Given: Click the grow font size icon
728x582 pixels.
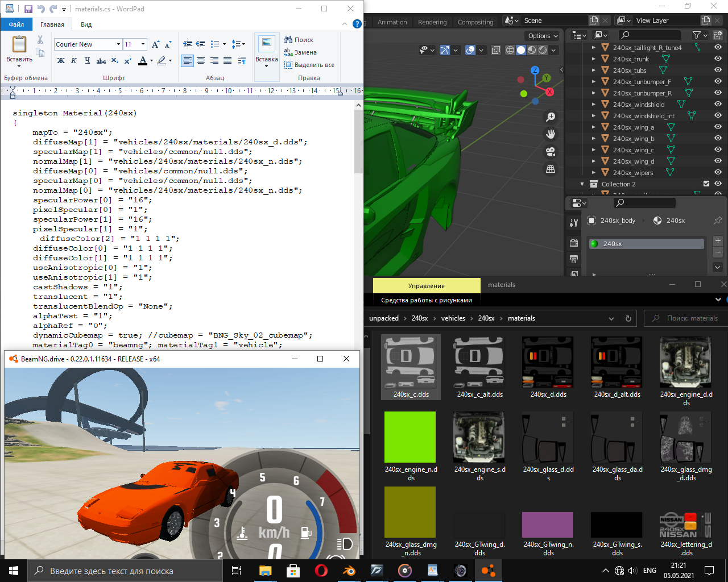Looking at the screenshot, I should point(155,44).
